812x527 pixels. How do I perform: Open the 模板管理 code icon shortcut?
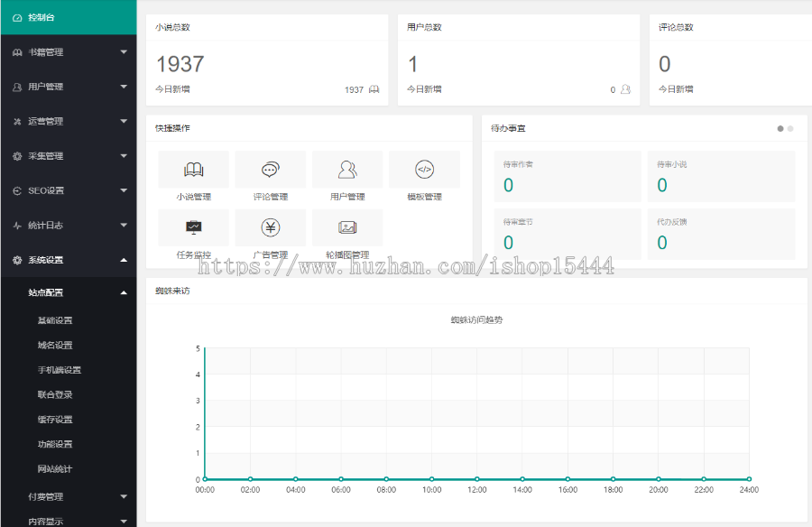point(425,170)
